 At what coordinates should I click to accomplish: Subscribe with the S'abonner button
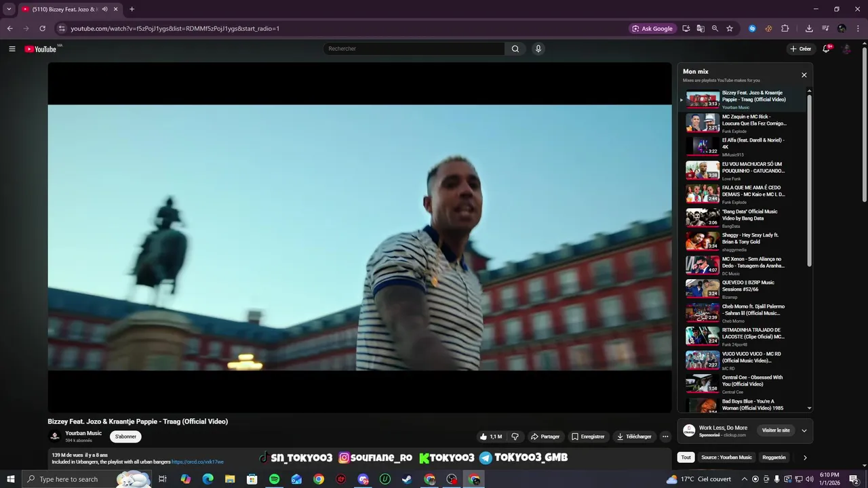[x=125, y=436]
